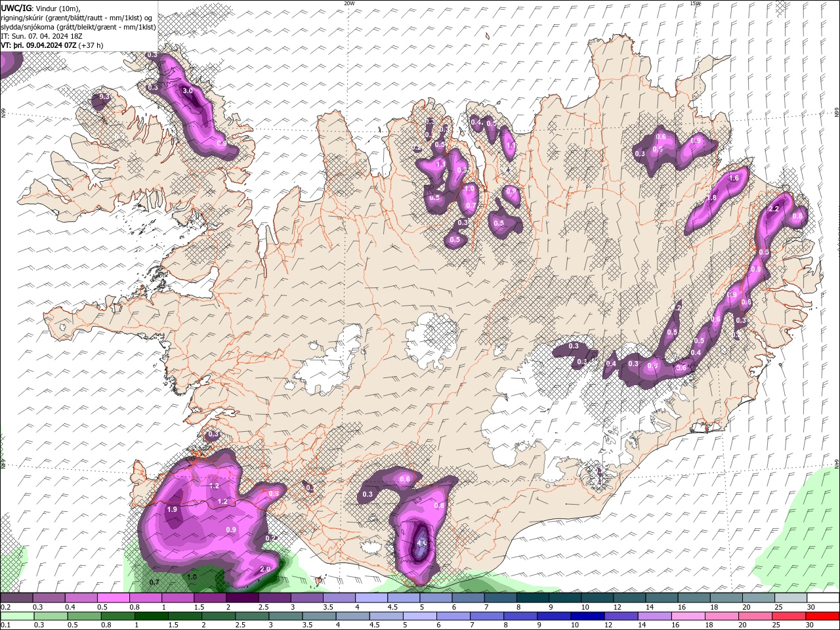Image resolution: width=840 pixels, height=630 pixels.
Task: Click upper-row swatch between 4 and 4.5
Action: tap(371, 598)
